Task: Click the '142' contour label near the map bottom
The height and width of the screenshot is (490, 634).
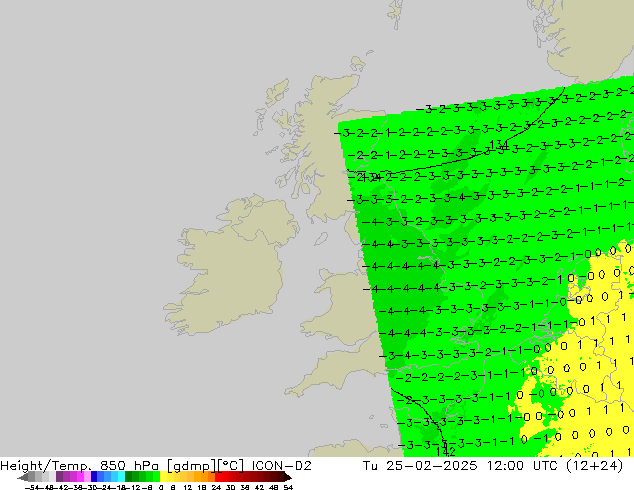Action: click(x=446, y=451)
